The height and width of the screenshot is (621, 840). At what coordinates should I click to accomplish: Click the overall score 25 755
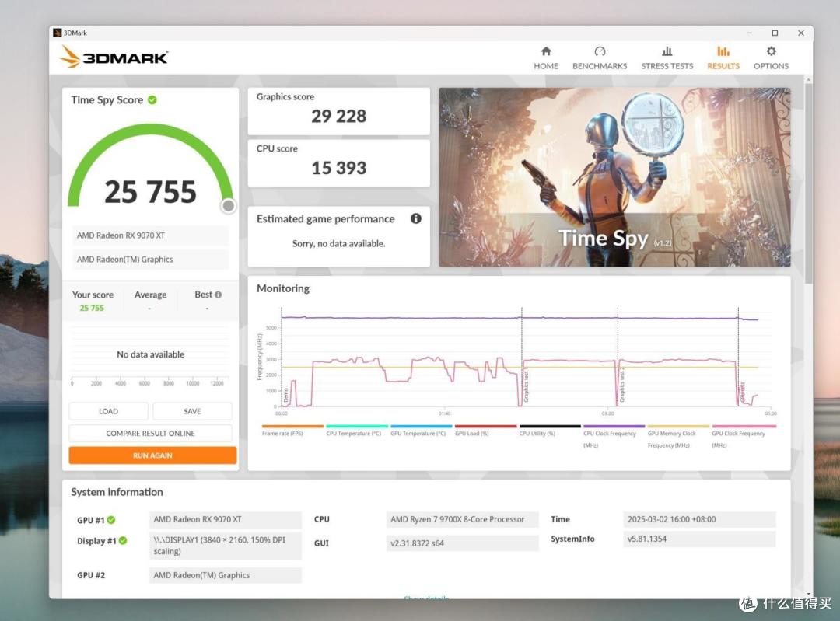[x=151, y=192]
